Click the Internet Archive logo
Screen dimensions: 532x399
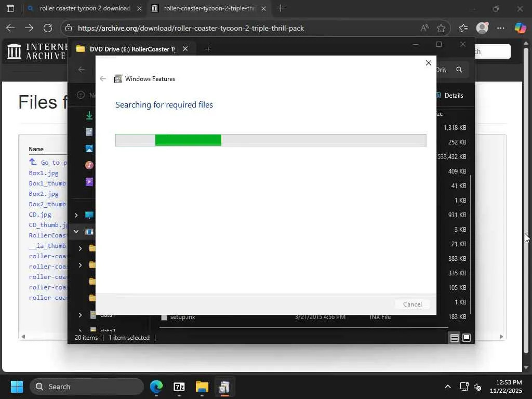(x=37, y=51)
